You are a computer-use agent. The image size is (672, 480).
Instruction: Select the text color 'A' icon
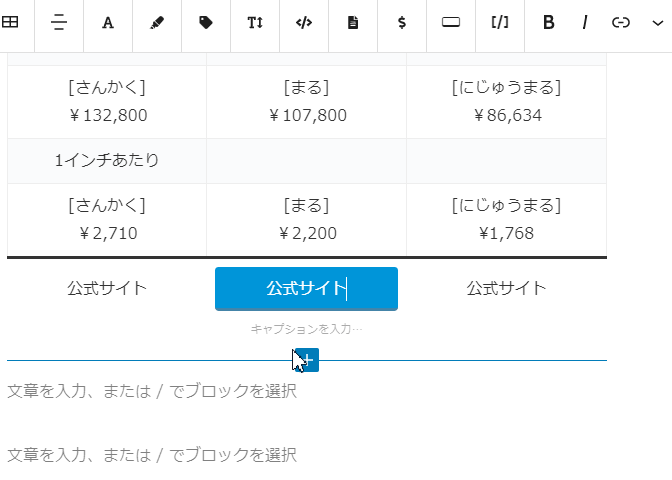(x=108, y=22)
